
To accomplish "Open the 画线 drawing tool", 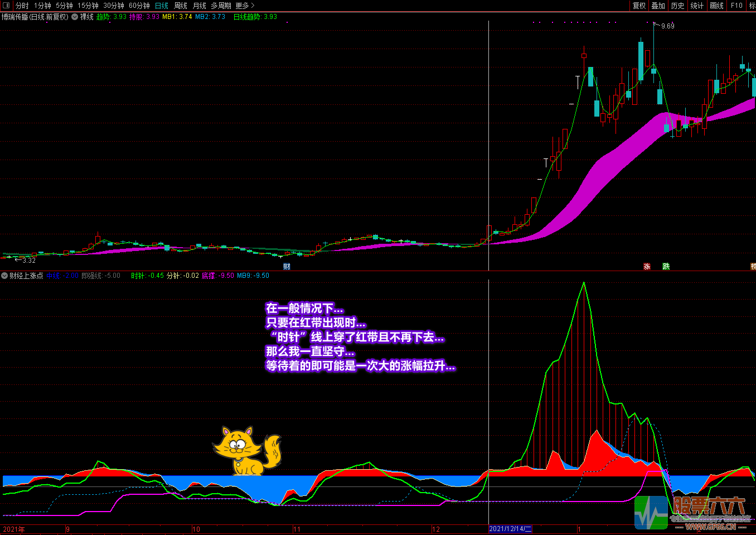I will coord(716,6).
